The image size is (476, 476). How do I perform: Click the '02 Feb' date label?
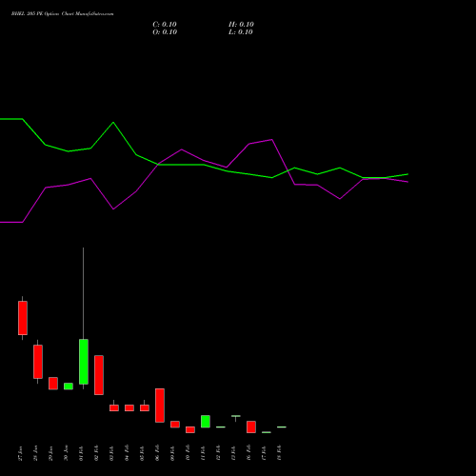point(97,453)
